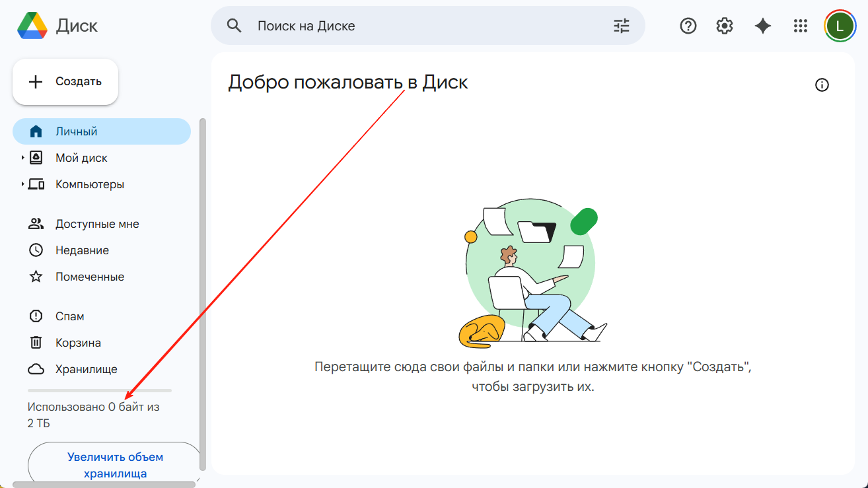Launch the Gemini sparkle assistant
This screenshot has width=868, height=488.
pos(763,26)
